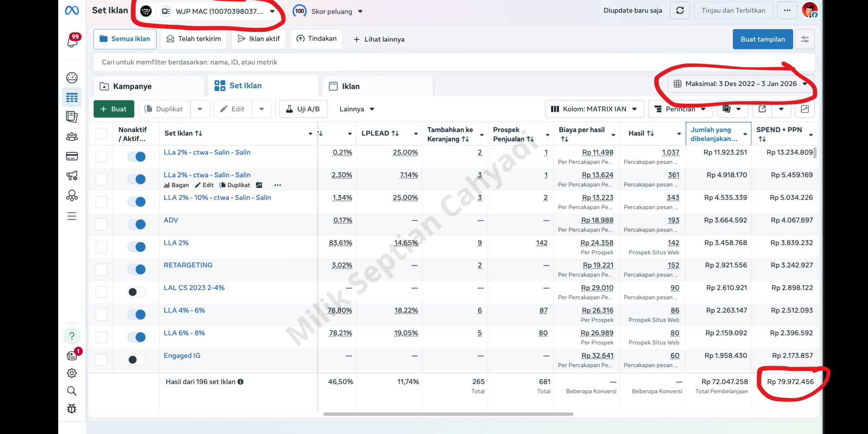This screenshot has height=434, width=868.
Task: Click the refresh data icon
Action: click(x=680, y=11)
